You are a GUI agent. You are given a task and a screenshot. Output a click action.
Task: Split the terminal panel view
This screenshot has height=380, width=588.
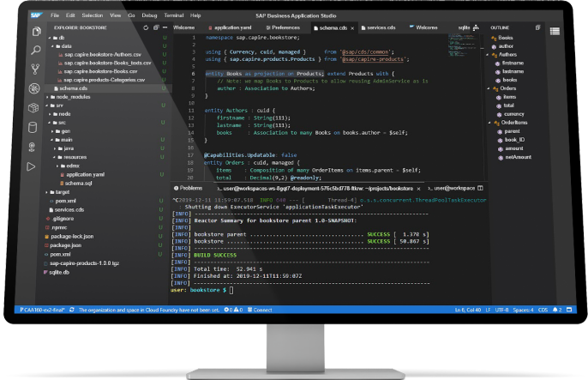point(480,188)
